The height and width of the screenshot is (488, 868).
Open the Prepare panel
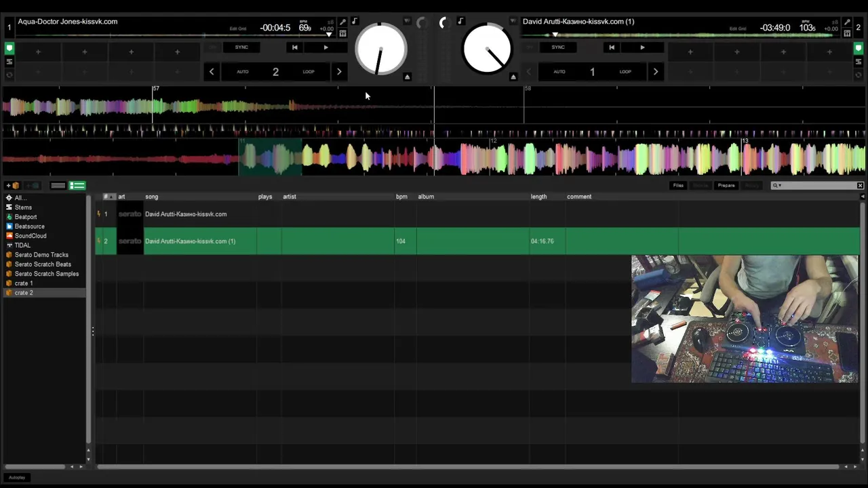coord(726,186)
